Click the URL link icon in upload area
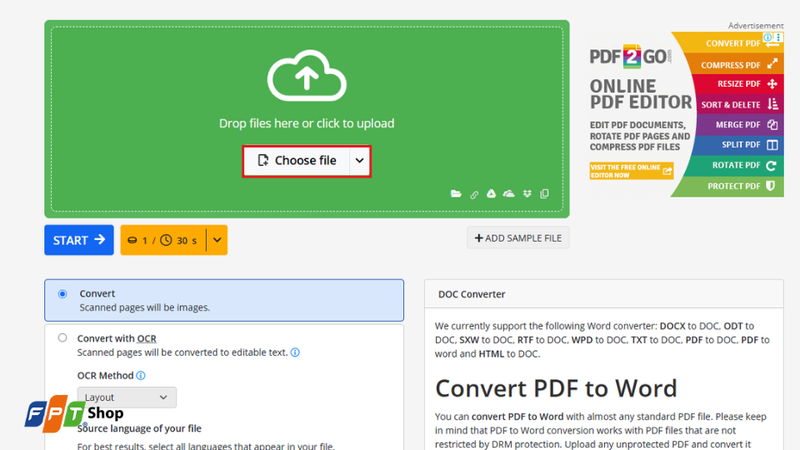The height and width of the screenshot is (450, 800). click(474, 194)
